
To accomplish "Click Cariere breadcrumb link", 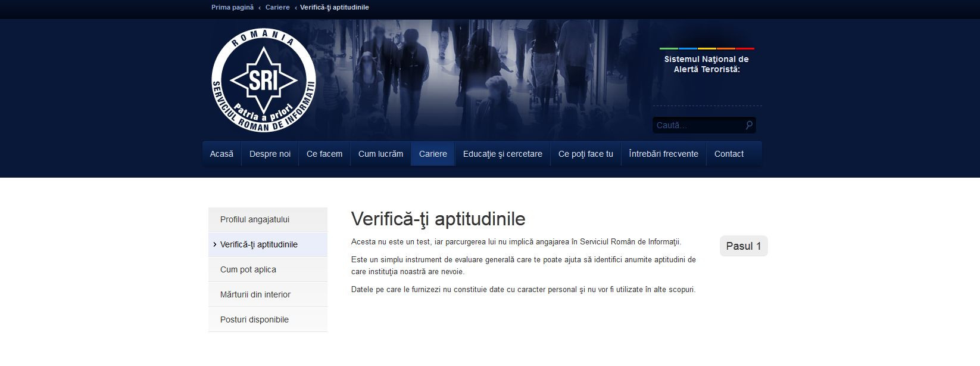I will click(277, 7).
